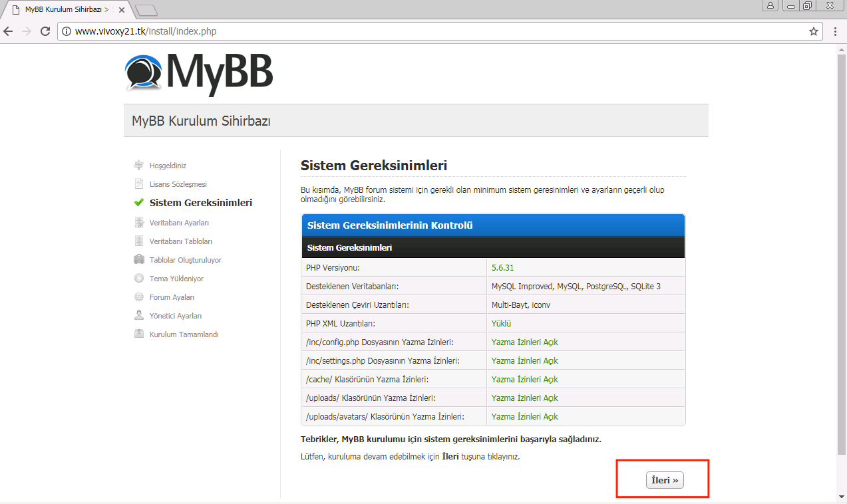Open a new browser tab
This screenshot has height=504, width=847.
pyautogui.click(x=146, y=10)
